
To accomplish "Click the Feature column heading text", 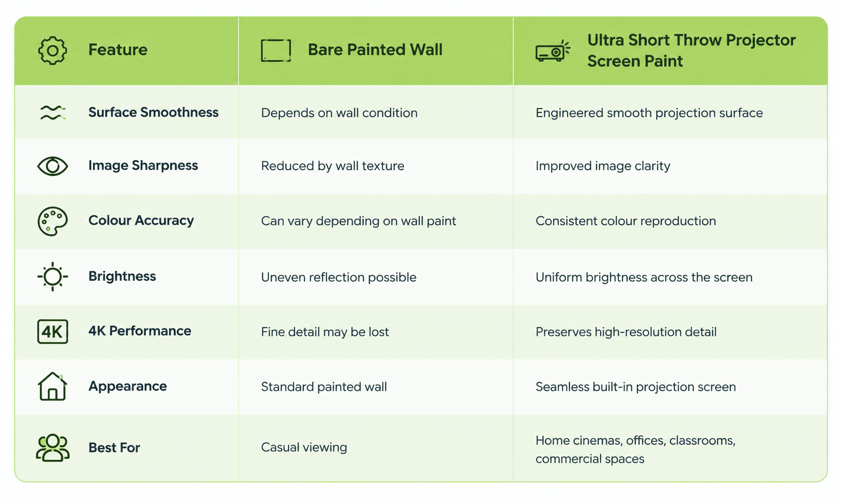I will click(x=118, y=50).
